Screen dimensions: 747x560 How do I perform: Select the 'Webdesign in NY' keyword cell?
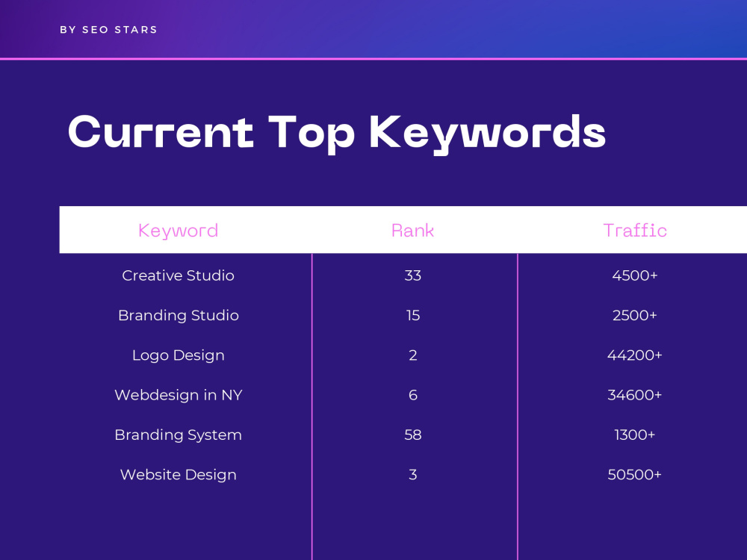[x=179, y=395]
